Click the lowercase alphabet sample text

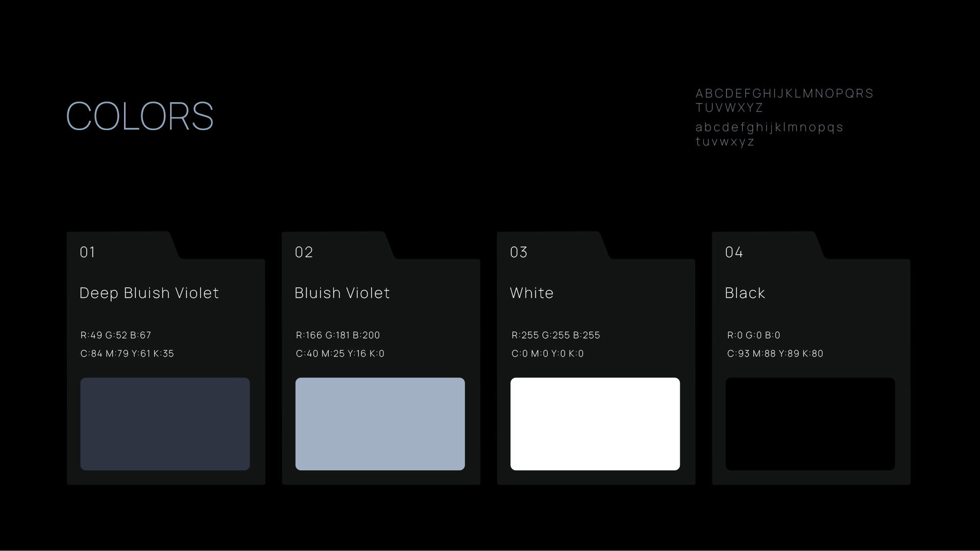769,134
